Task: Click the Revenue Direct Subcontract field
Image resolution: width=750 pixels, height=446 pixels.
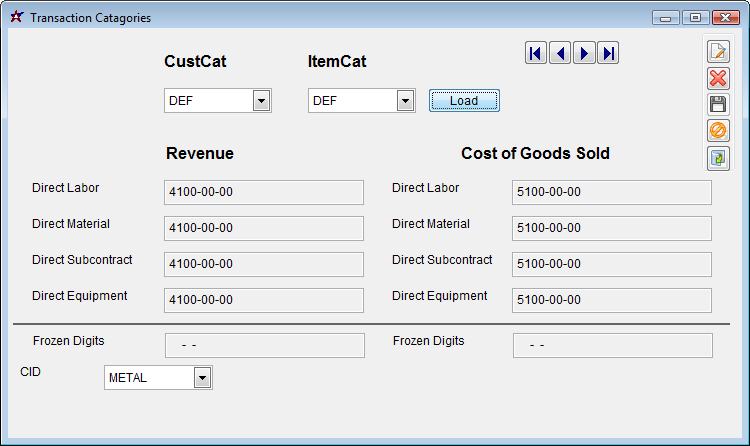Action: [263, 264]
